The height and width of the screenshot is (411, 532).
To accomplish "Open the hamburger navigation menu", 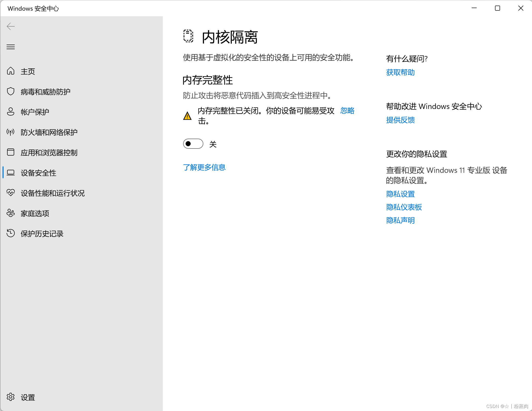I will (11, 47).
